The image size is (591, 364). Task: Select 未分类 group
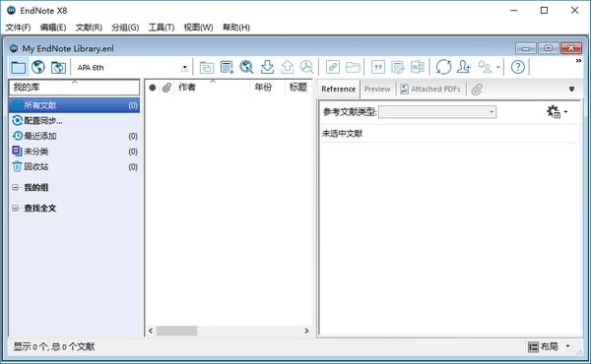(74, 152)
